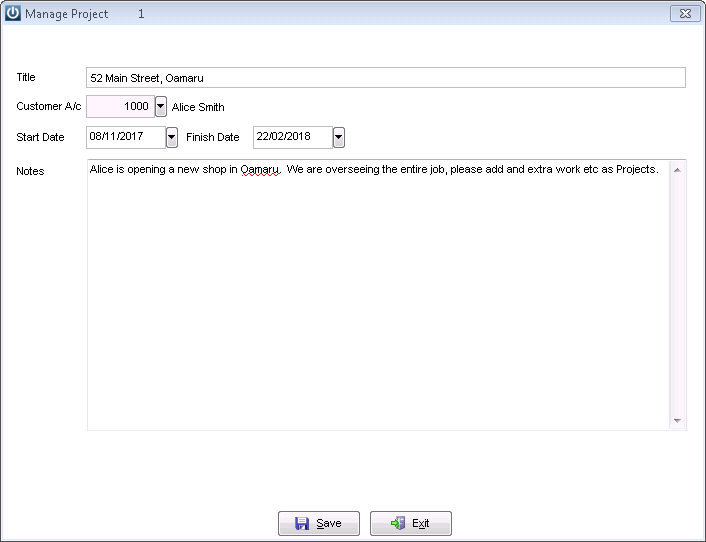Open the Start Date calendar dropdown
706x542 pixels.
[x=172, y=137]
